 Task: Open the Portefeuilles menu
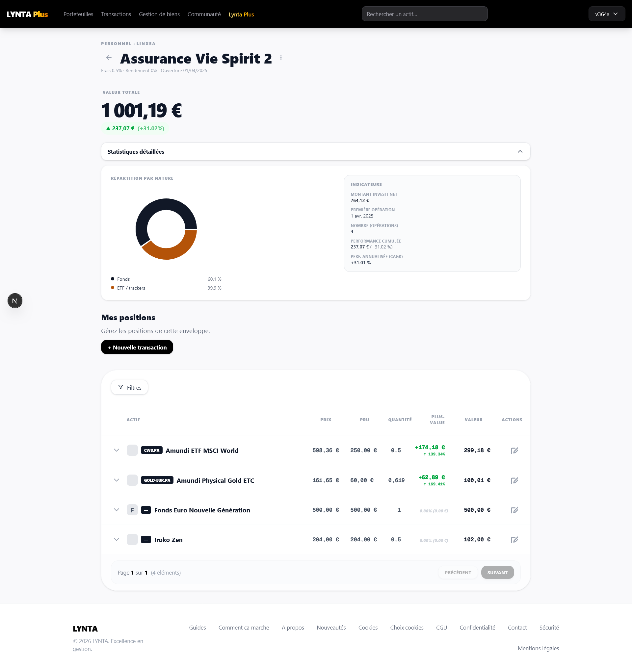coord(78,14)
